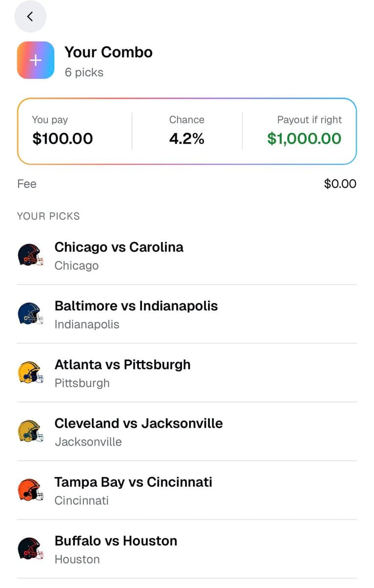The image size is (374, 588).
Task: Click the 6 picks label
Action: coord(84,73)
